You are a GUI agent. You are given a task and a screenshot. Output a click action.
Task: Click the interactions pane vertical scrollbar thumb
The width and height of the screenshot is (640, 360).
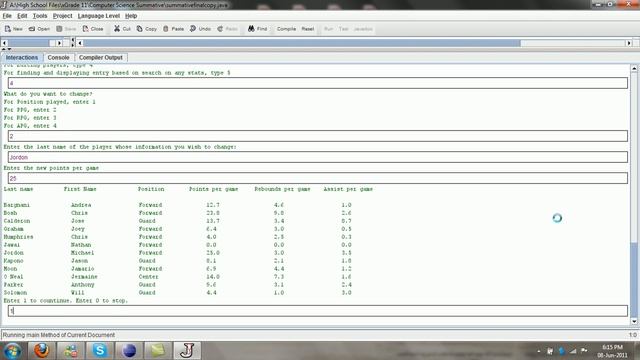coord(634,280)
